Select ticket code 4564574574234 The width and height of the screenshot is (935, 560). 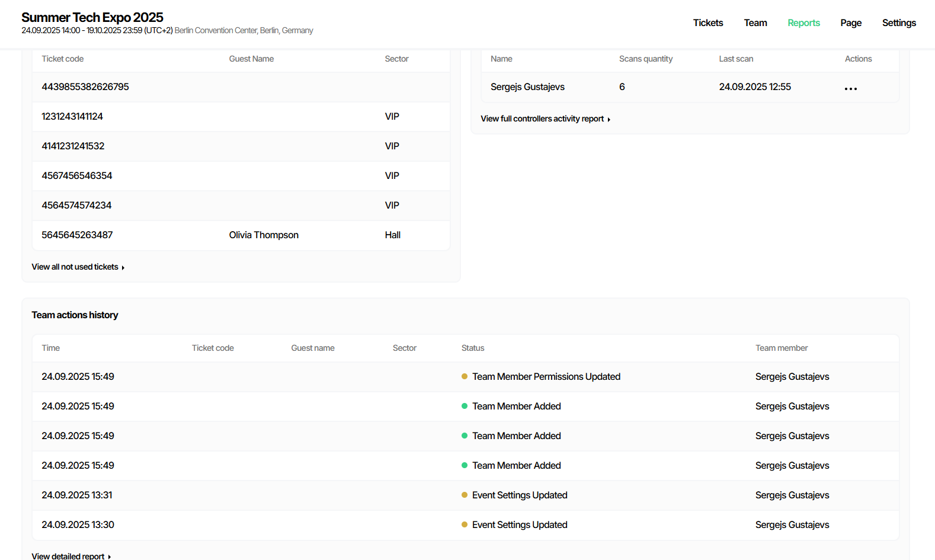(x=76, y=205)
